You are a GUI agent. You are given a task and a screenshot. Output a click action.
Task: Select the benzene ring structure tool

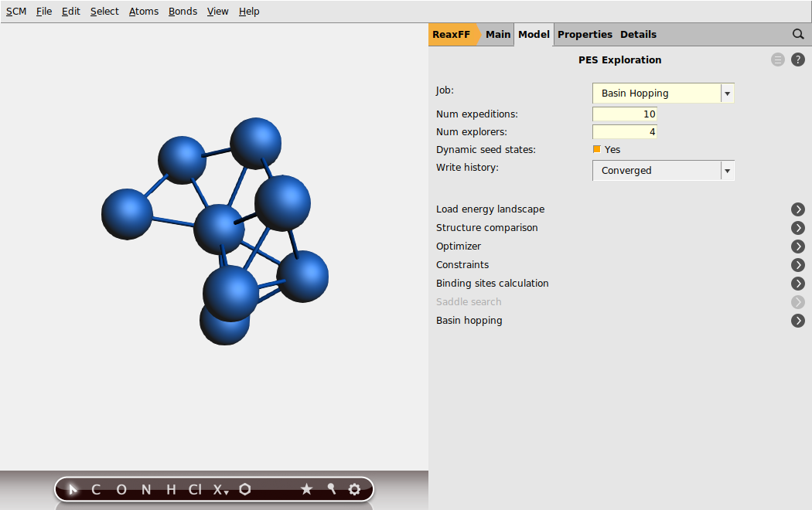point(245,489)
